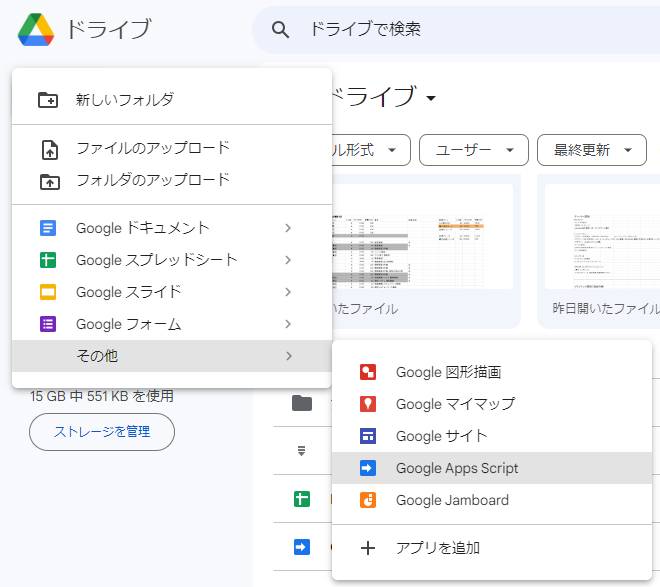Click the blue Google Docs icon
Image resolution: width=660 pixels, height=587 pixels.
pyautogui.click(x=48, y=228)
